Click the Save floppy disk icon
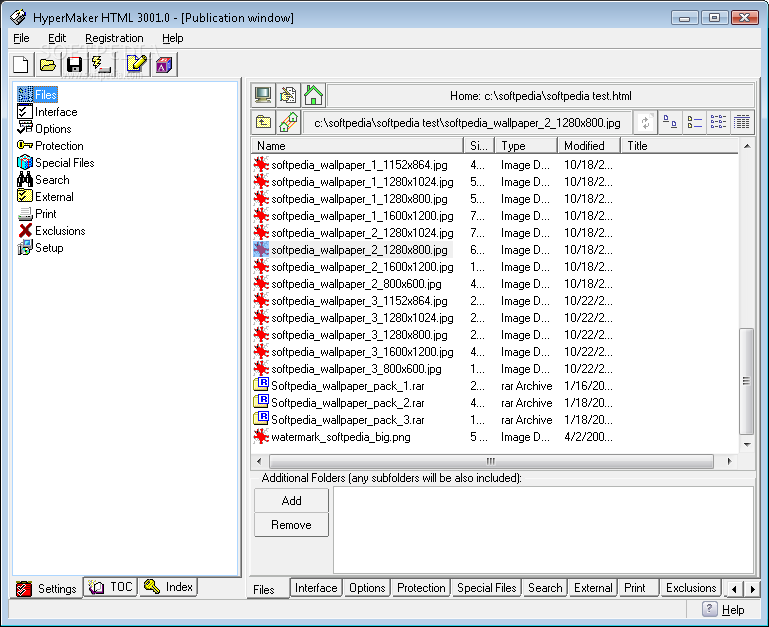Image resolution: width=769 pixels, height=627 pixels. 75,65
